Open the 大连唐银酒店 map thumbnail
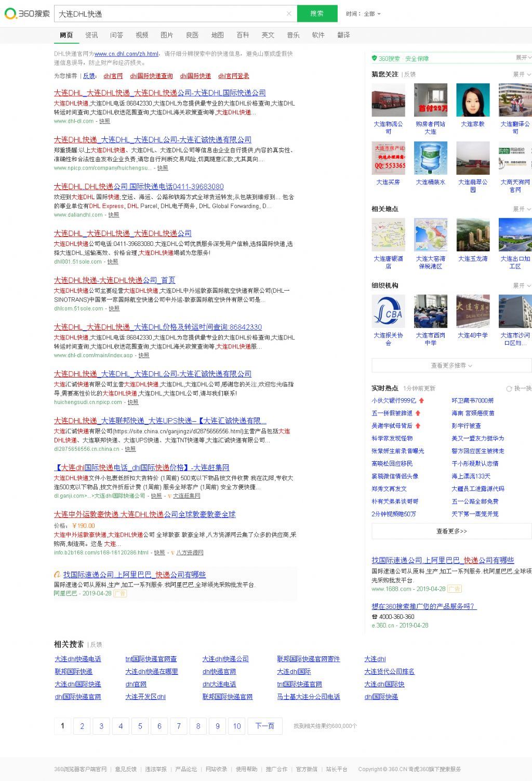The height and width of the screenshot is (781, 532). pos(388,235)
